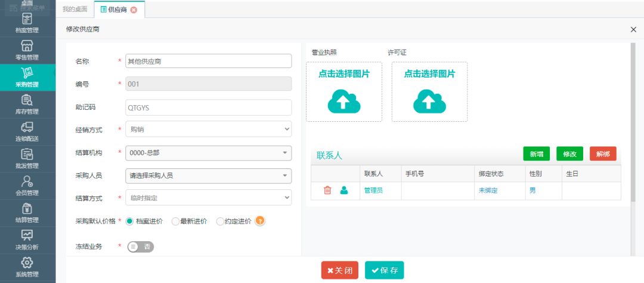This screenshot has width=644, height=283.
Task: Toggle the 冻结业务 switch
Action: point(140,247)
